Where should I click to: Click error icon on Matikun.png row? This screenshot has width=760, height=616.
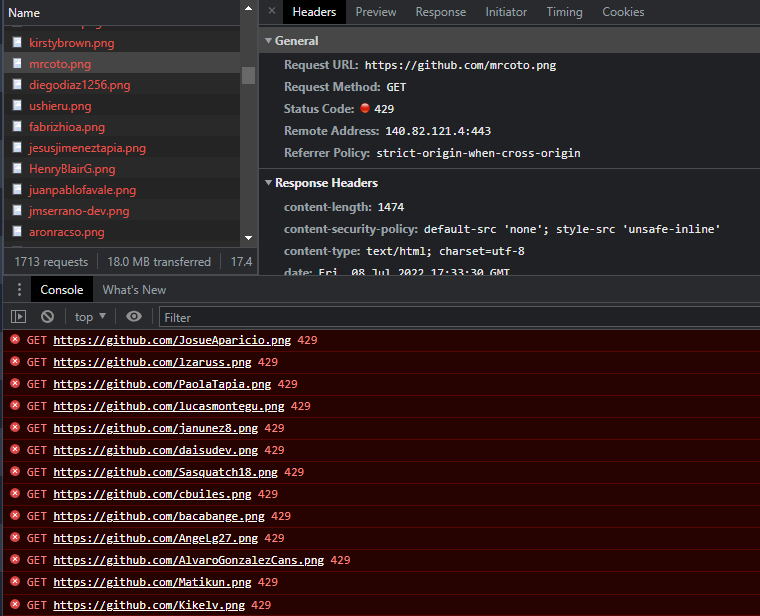point(15,581)
